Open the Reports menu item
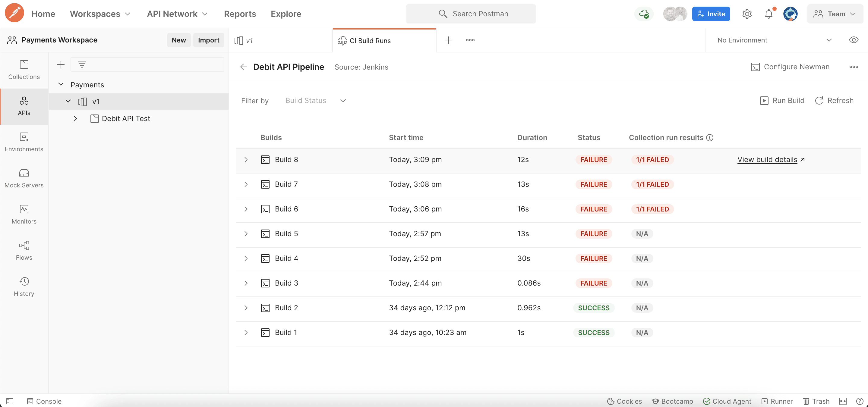The width and height of the screenshot is (868, 407). click(x=240, y=14)
